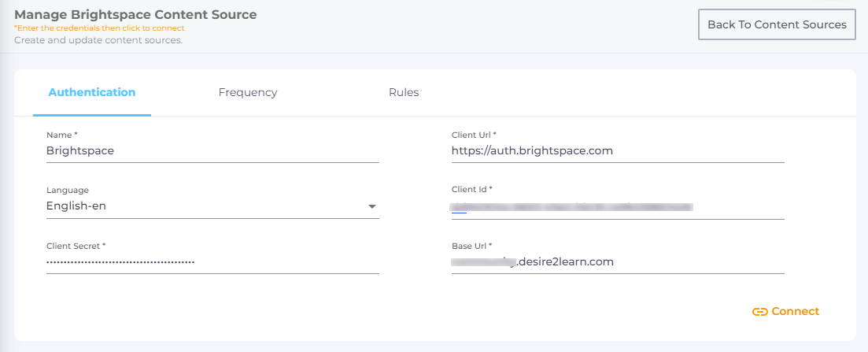This screenshot has height=352, width=868.
Task: Click the chain-link icon beside Connect
Action: coord(759,312)
